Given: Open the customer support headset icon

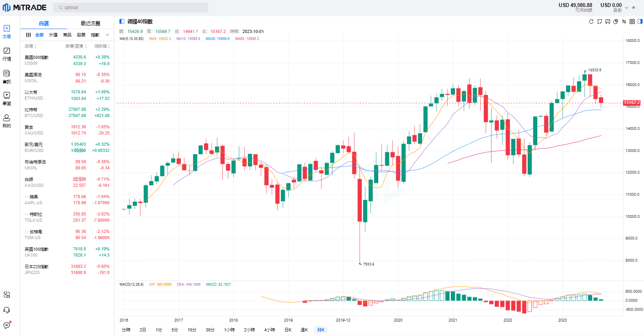Looking at the screenshot, I should coord(7,310).
